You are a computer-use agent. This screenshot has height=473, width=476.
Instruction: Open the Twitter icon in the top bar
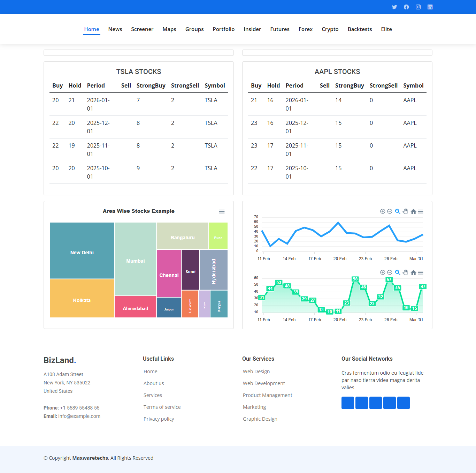click(394, 7)
